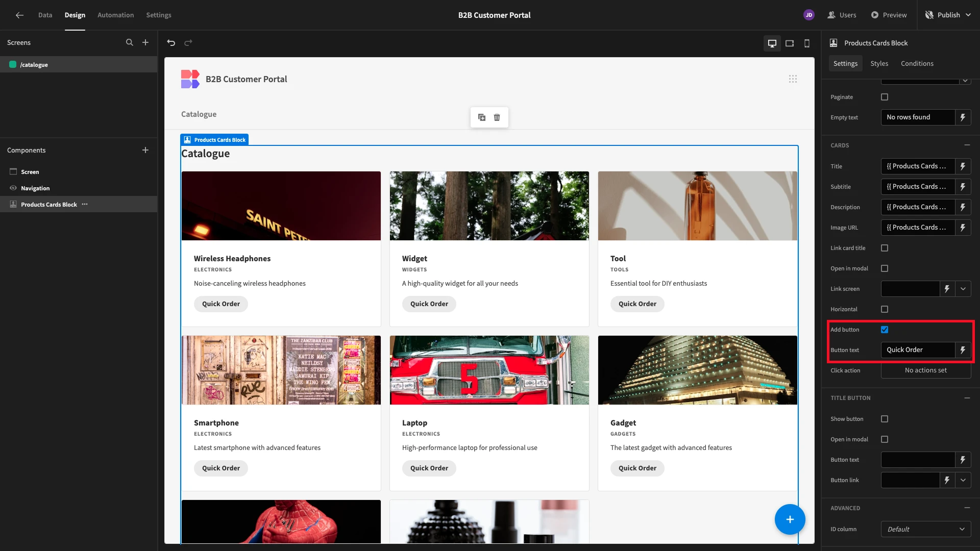Open bindings for the card Title field
The image size is (980, 551).
[963, 166]
